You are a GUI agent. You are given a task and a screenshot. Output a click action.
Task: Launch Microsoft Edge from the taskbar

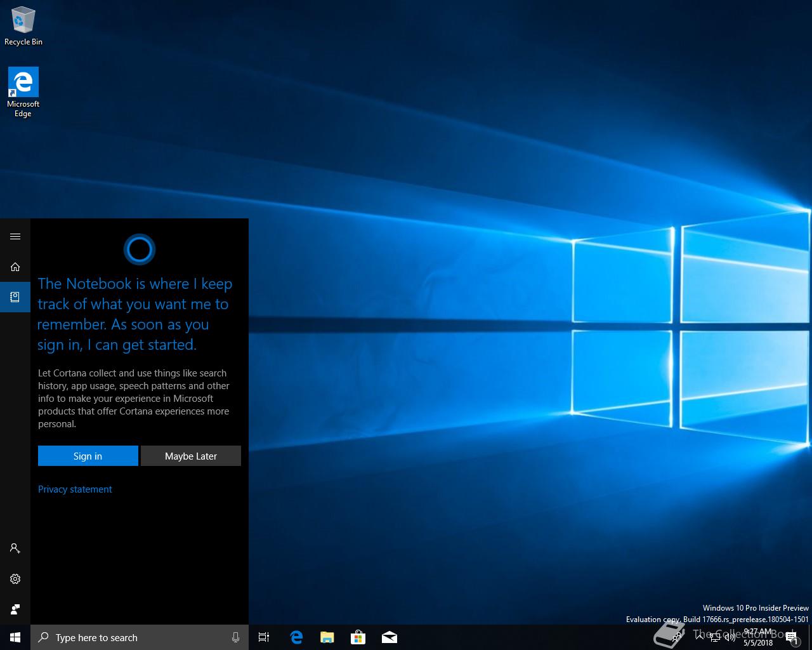point(296,637)
